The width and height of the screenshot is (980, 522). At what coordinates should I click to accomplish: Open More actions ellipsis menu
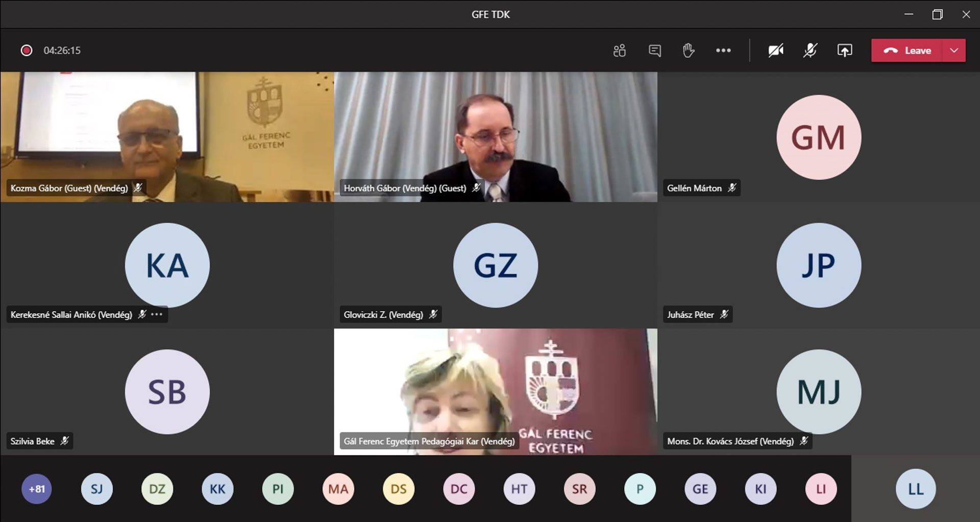[723, 51]
